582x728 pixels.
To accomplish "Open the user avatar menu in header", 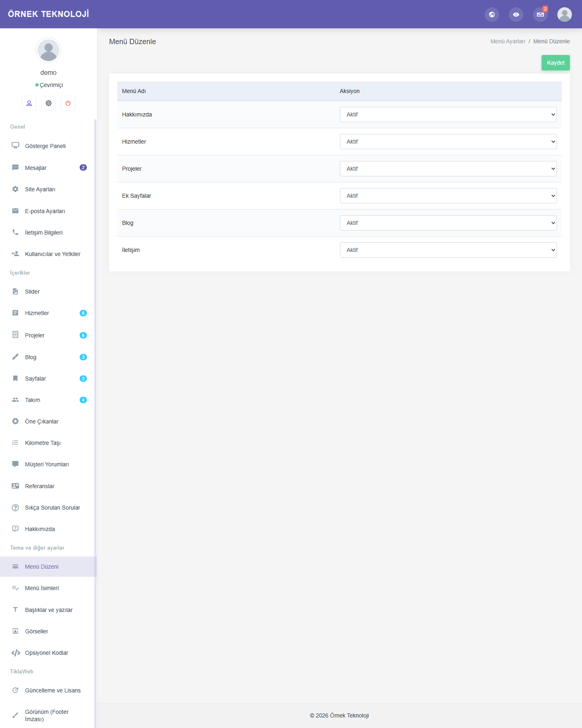I will 565,15.
